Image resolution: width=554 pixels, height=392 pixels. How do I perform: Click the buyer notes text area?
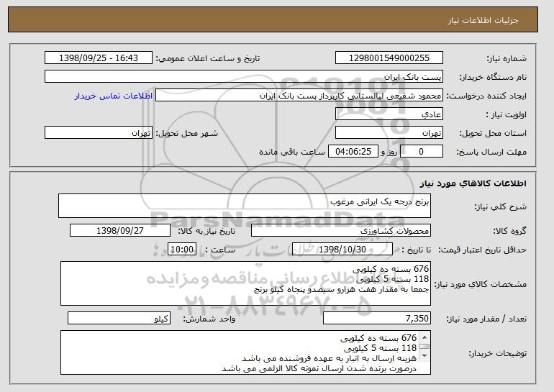click(245, 352)
